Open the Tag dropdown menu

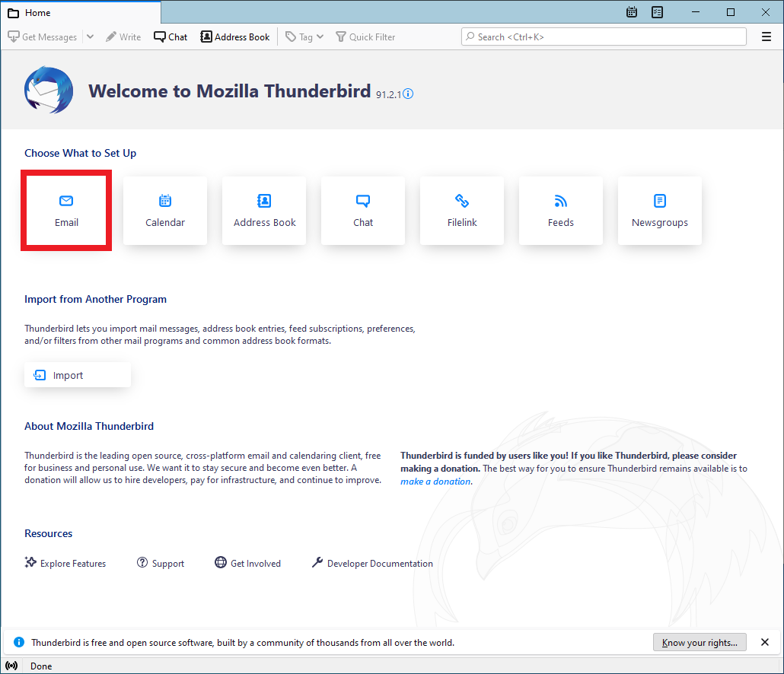click(304, 37)
